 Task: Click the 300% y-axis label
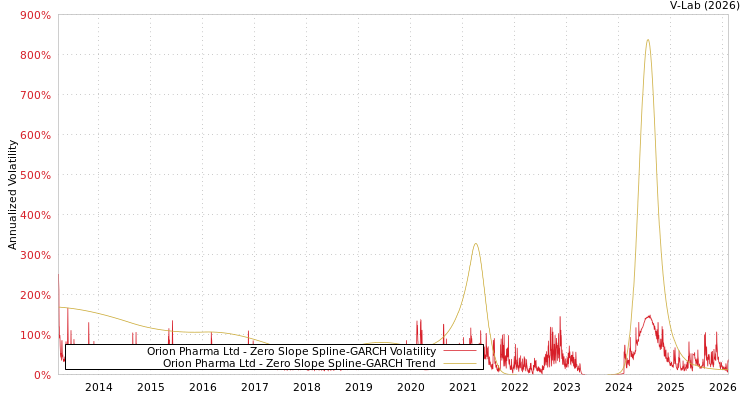[35, 255]
